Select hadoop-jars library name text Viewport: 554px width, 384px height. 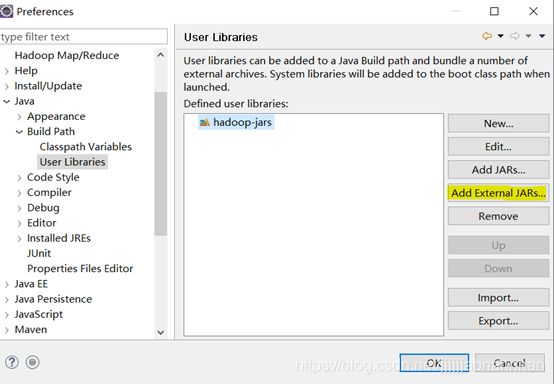click(x=242, y=122)
